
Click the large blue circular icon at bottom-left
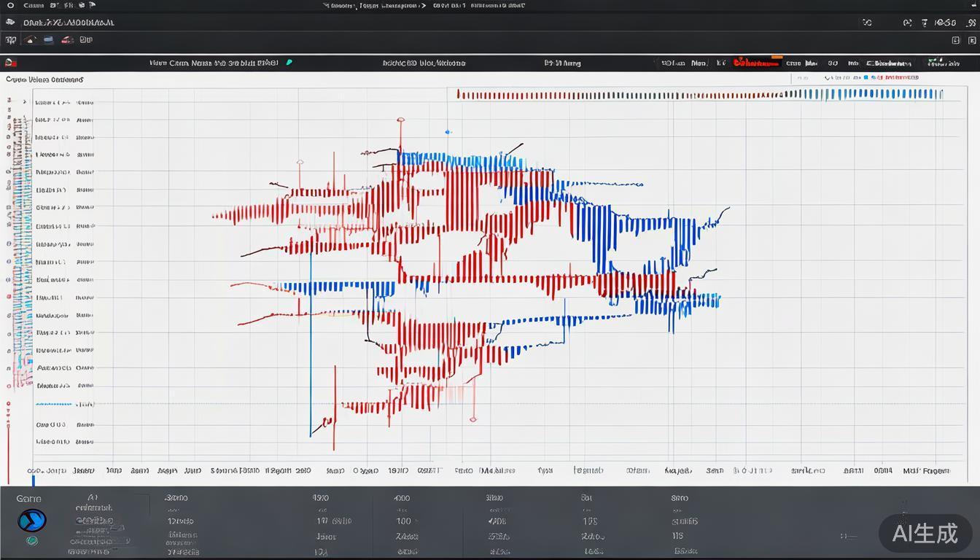point(31,521)
